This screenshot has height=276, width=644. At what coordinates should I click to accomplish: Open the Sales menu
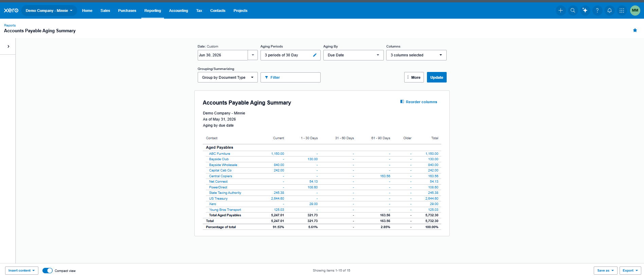tap(105, 11)
